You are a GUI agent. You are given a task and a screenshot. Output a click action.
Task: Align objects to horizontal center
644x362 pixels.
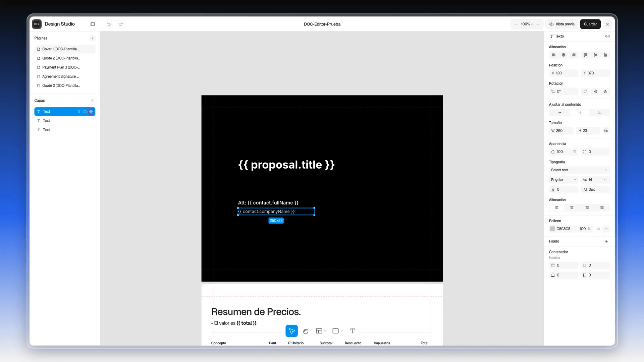click(x=563, y=55)
